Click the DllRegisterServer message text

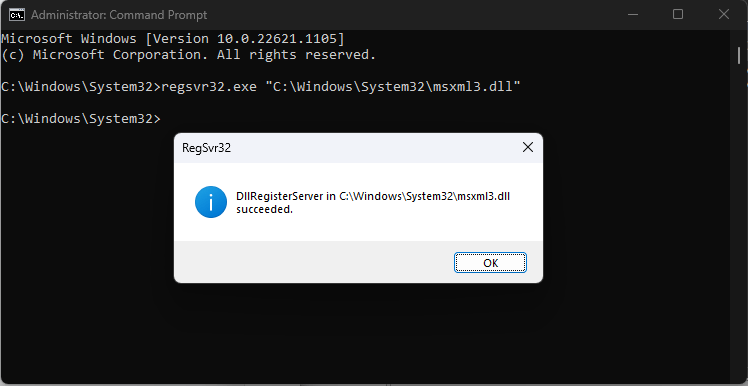click(x=373, y=202)
